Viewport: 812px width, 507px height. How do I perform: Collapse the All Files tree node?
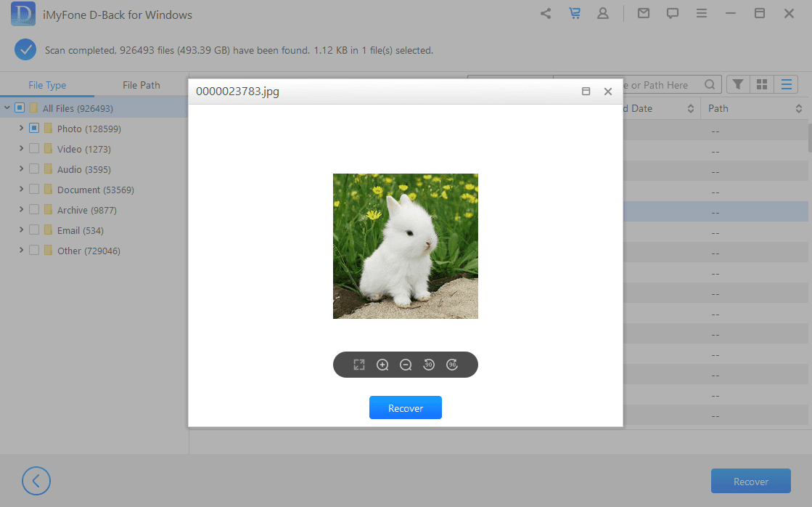(7, 108)
